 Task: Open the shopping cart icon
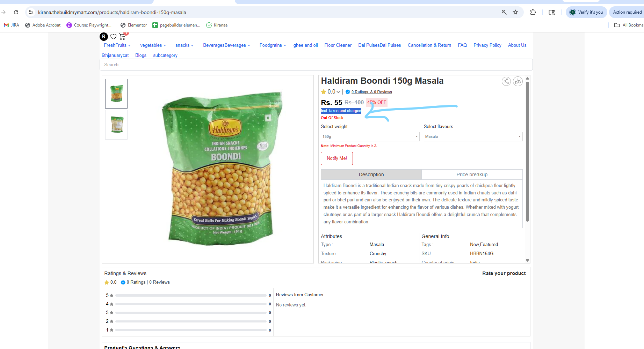click(122, 36)
